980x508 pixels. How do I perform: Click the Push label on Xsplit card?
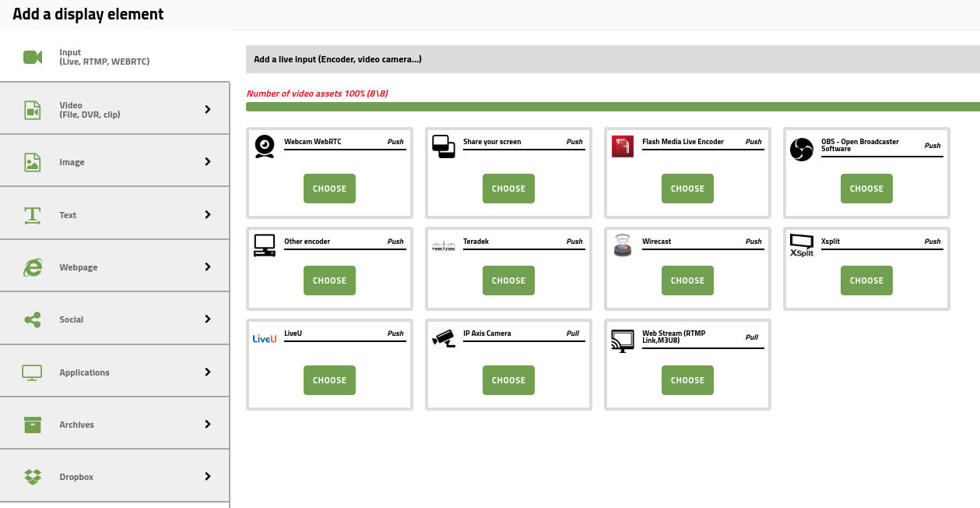pyautogui.click(x=933, y=242)
